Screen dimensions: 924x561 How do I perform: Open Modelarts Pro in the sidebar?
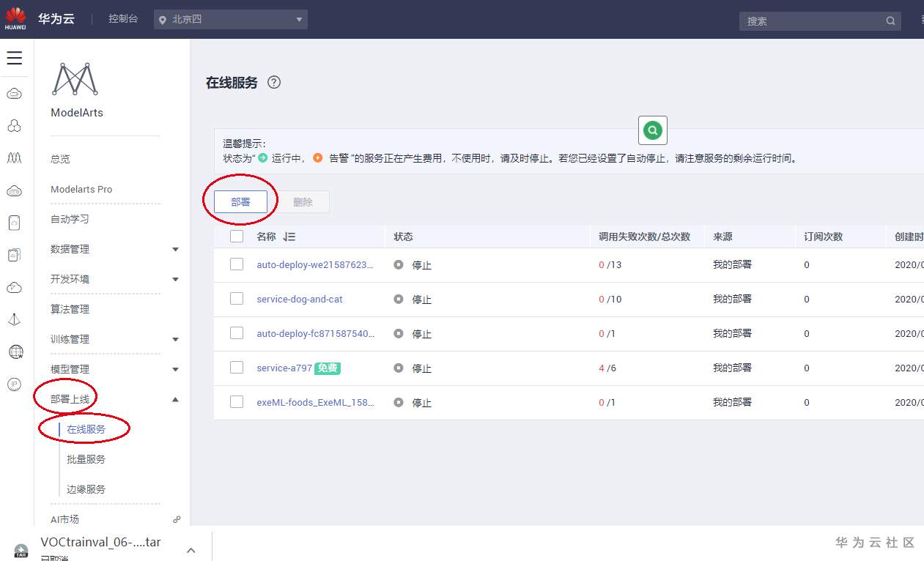point(81,189)
